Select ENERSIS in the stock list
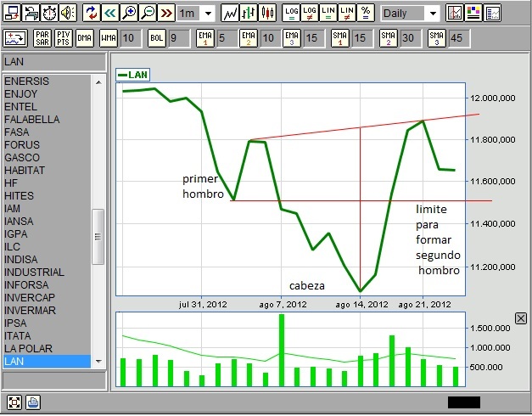The image size is (532, 416). click(x=47, y=82)
